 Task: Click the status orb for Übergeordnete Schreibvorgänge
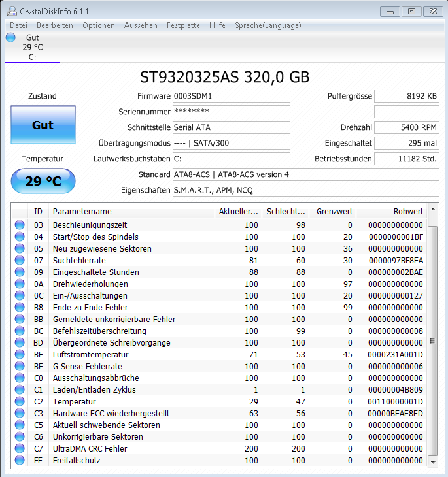pos(20,342)
